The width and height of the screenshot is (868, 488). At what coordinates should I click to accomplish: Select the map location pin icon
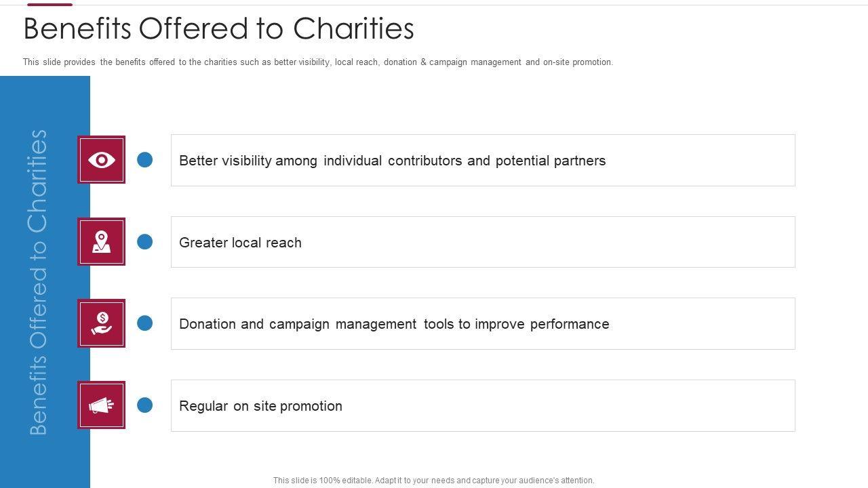[101, 242]
